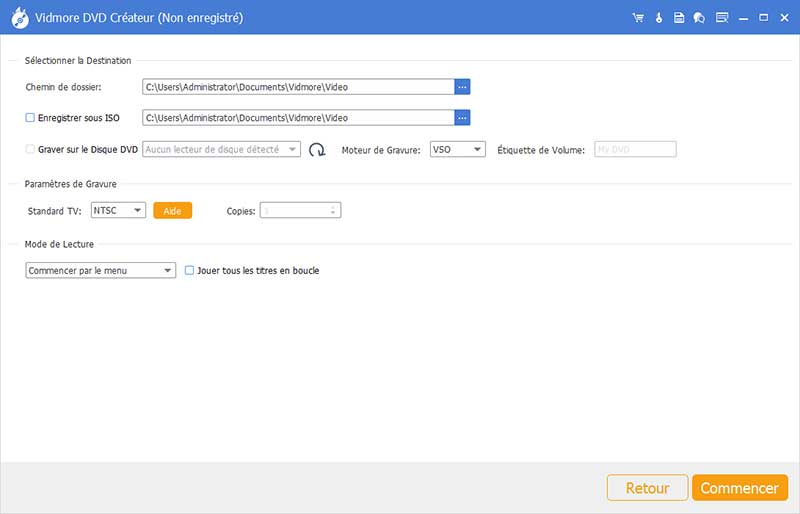Click the Étiquette de Volume text field
Screen dimensions: 800x514
635,150
